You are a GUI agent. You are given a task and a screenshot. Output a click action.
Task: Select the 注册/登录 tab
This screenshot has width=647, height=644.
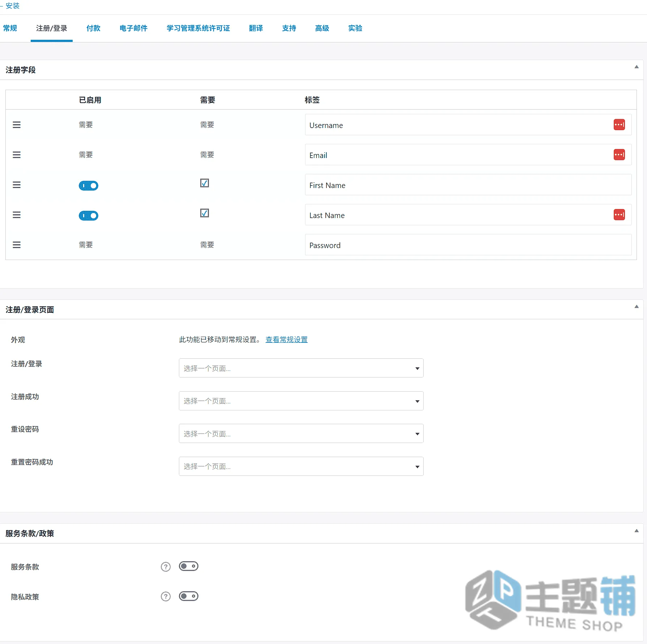(52, 28)
